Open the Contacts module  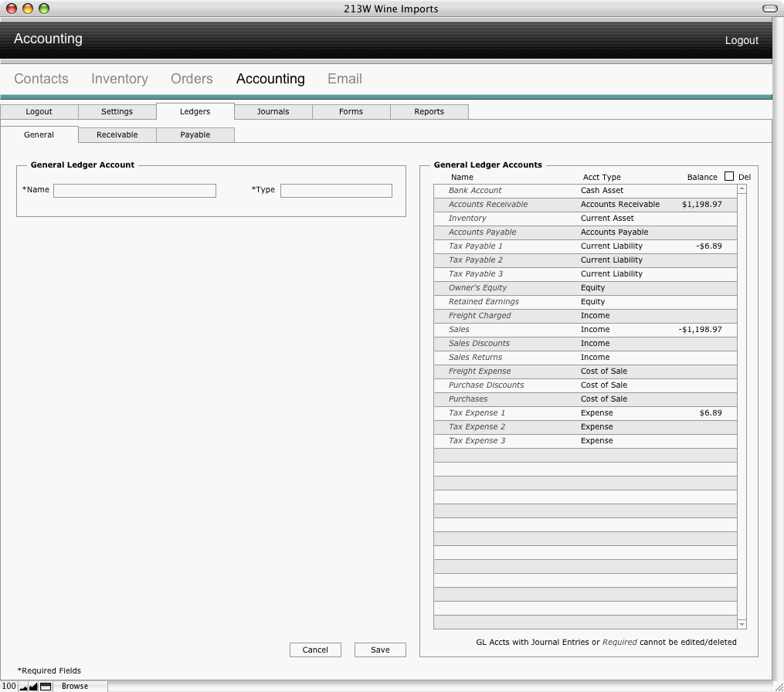click(x=41, y=79)
